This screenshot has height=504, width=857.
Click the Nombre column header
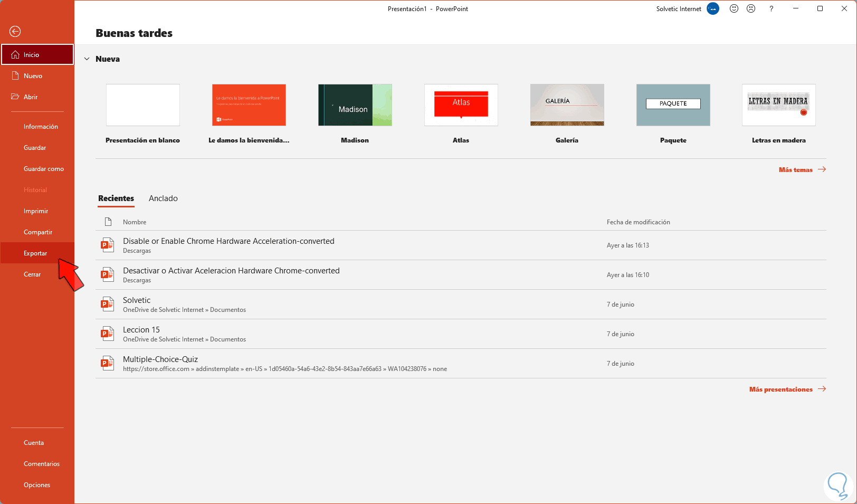point(135,222)
